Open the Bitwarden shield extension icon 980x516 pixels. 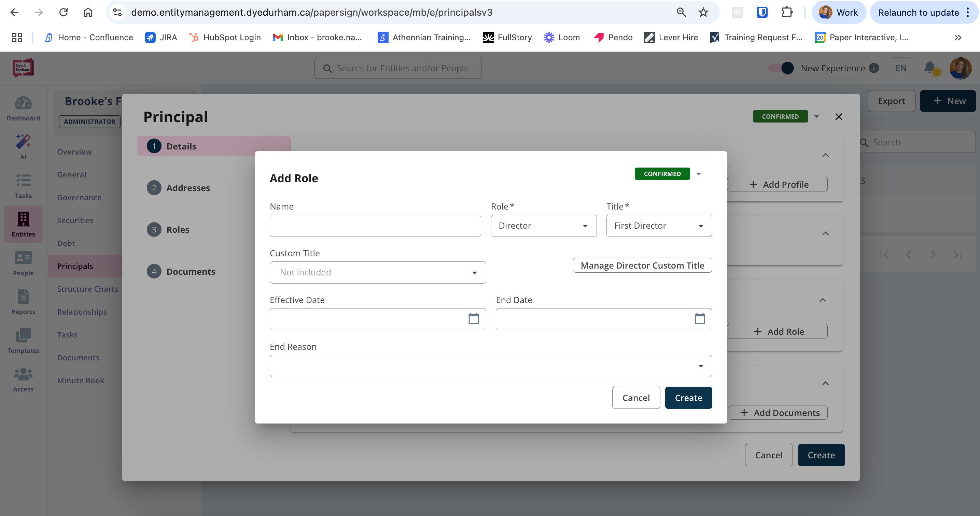click(762, 12)
